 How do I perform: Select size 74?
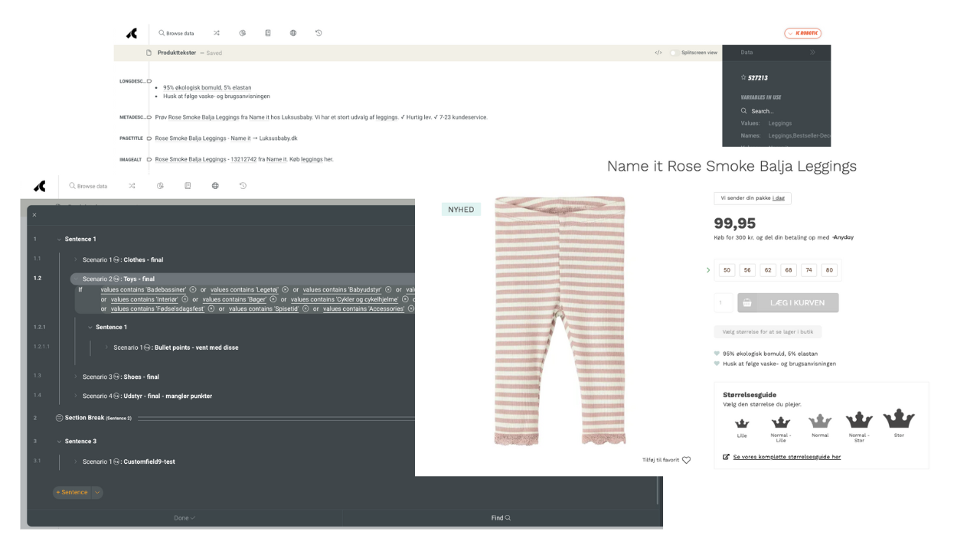tap(808, 270)
